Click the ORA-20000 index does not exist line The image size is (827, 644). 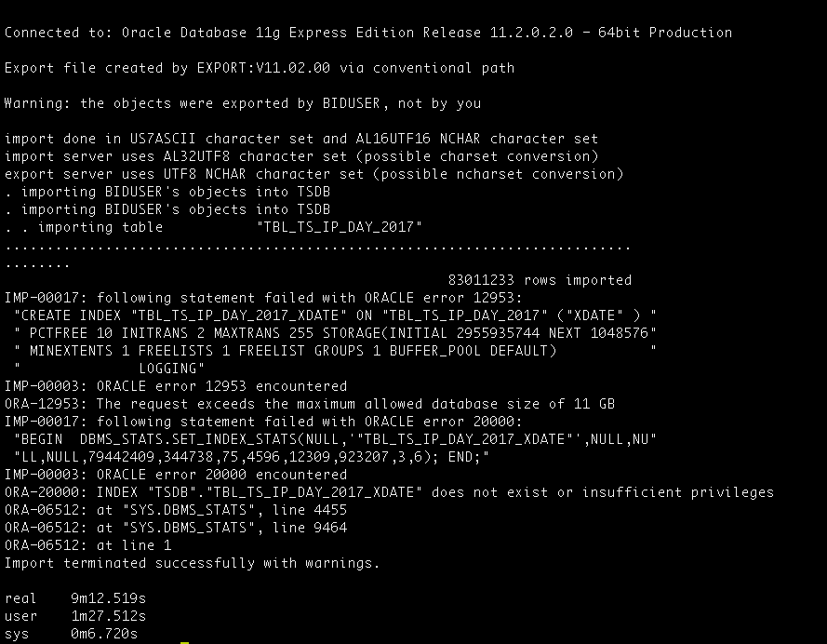point(389,492)
